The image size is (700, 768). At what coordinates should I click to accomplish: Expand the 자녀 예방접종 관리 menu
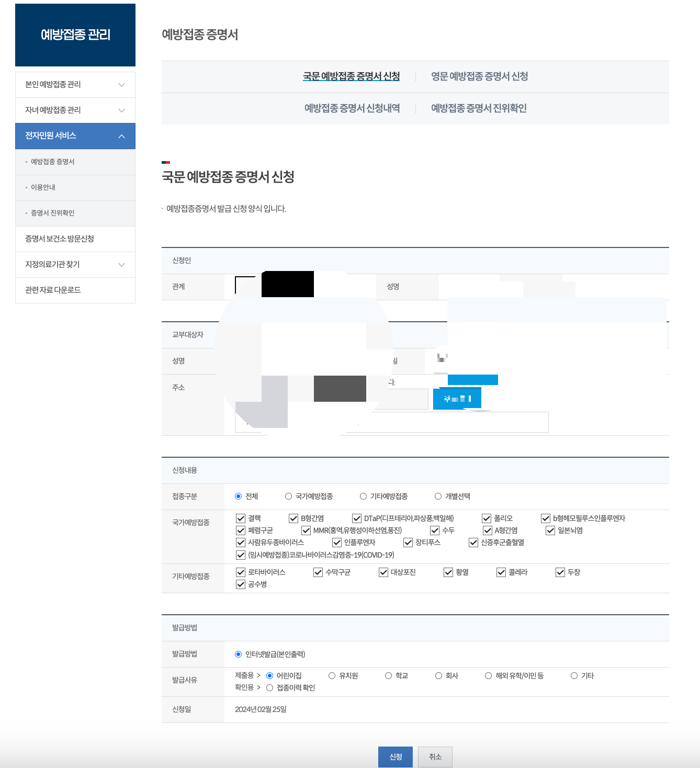click(x=75, y=110)
